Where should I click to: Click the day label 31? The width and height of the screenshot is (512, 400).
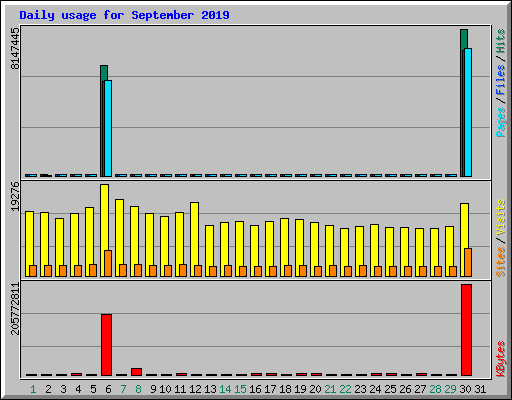(480, 389)
